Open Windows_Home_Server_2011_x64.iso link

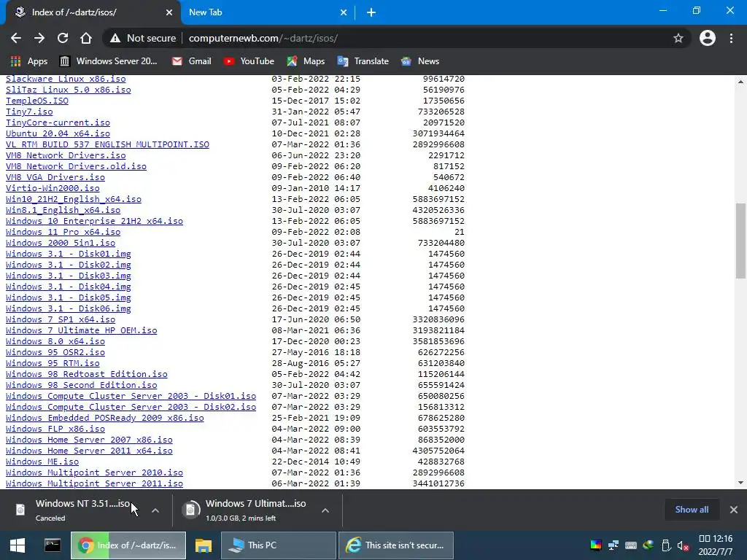(x=89, y=451)
